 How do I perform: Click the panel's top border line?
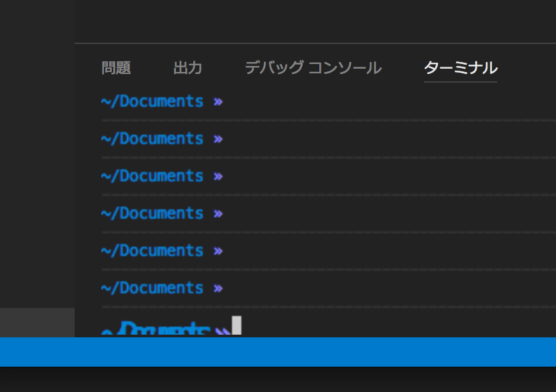click(x=315, y=43)
